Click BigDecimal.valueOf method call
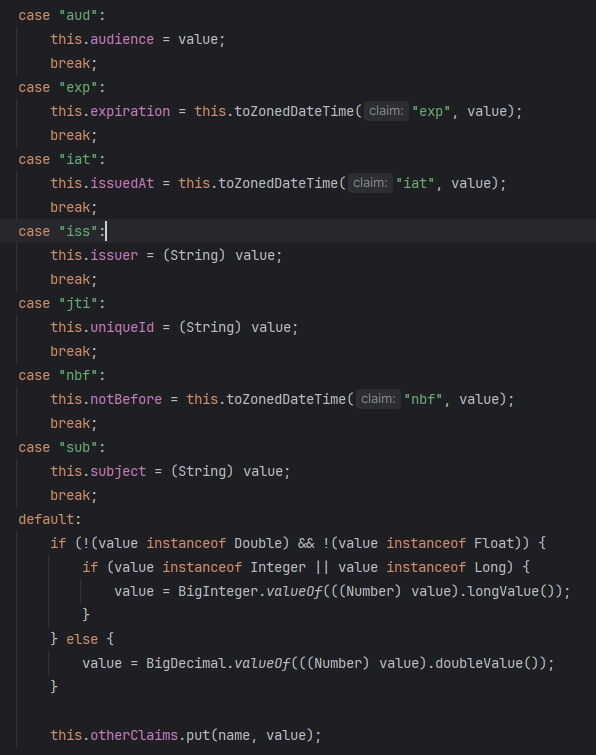 [218, 664]
